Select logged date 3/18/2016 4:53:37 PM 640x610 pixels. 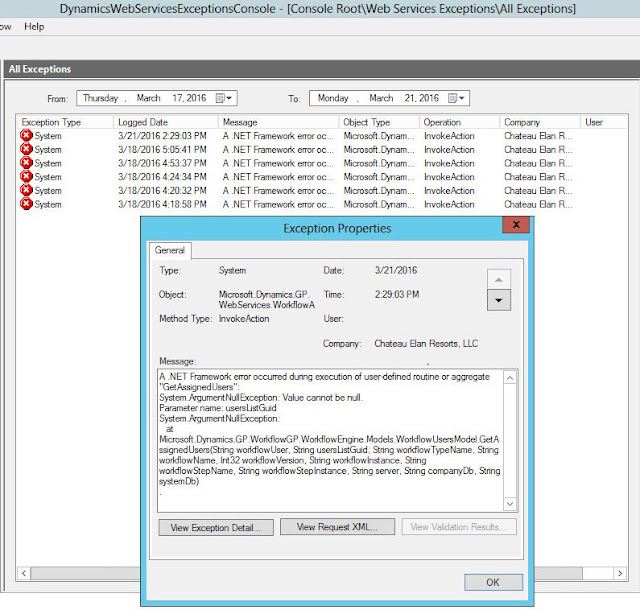click(162, 163)
